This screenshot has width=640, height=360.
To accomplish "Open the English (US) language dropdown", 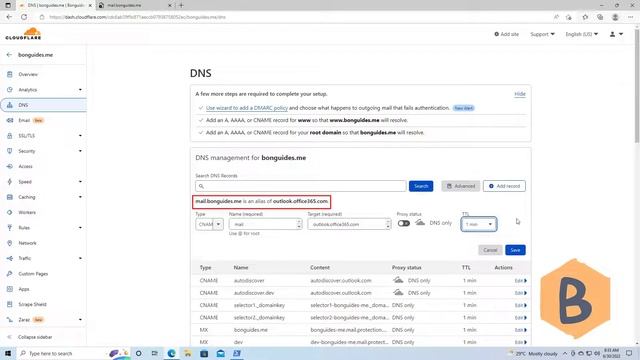I will click(x=582, y=34).
